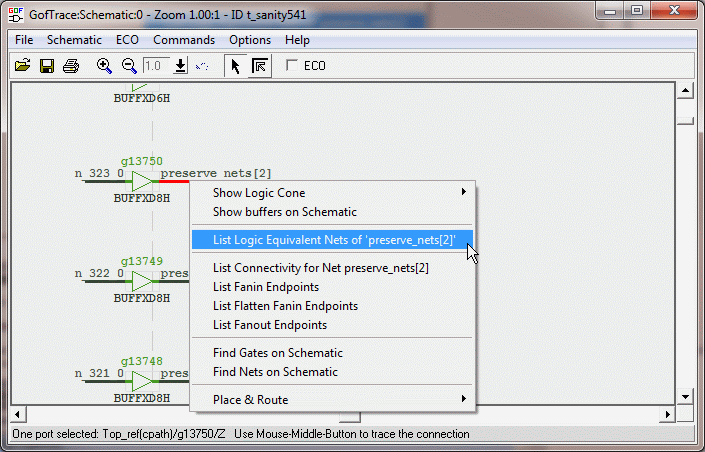The height and width of the screenshot is (452, 705).
Task: Maximize the GofTrace window
Action: click(637, 11)
